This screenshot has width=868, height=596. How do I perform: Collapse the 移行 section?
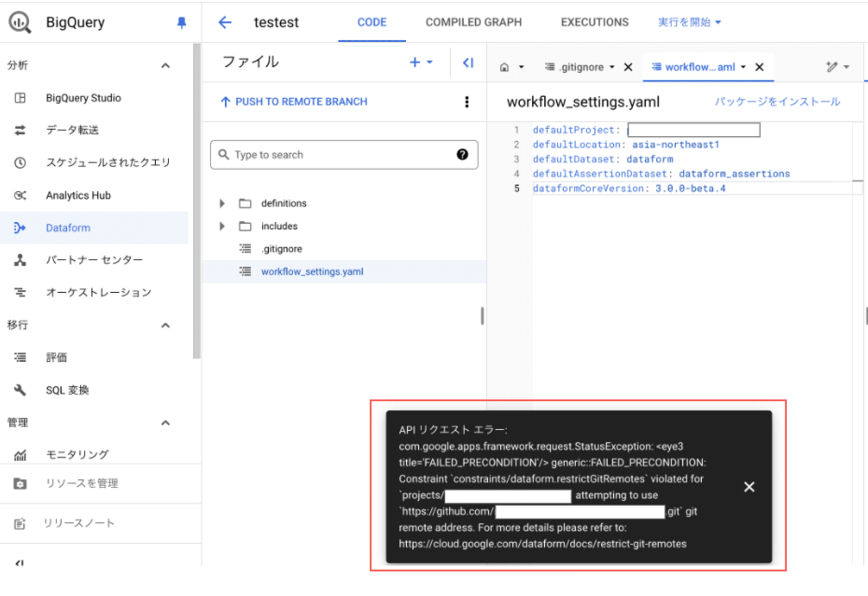(165, 325)
